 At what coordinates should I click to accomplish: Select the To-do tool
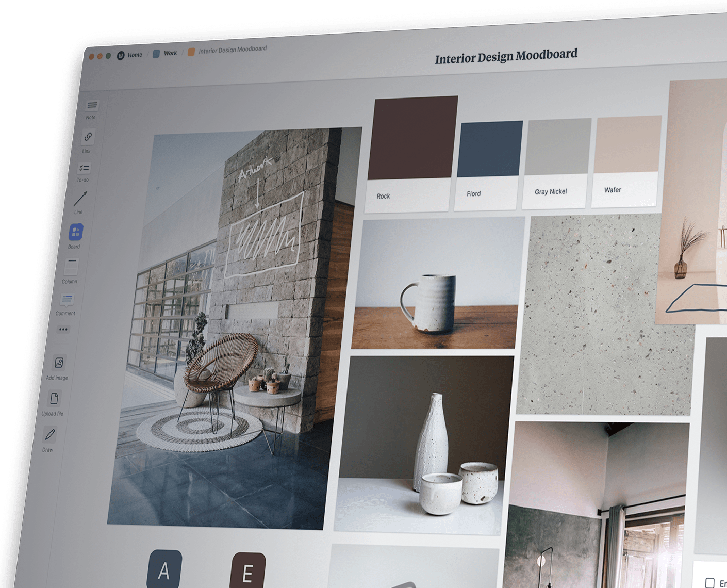tap(84, 168)
